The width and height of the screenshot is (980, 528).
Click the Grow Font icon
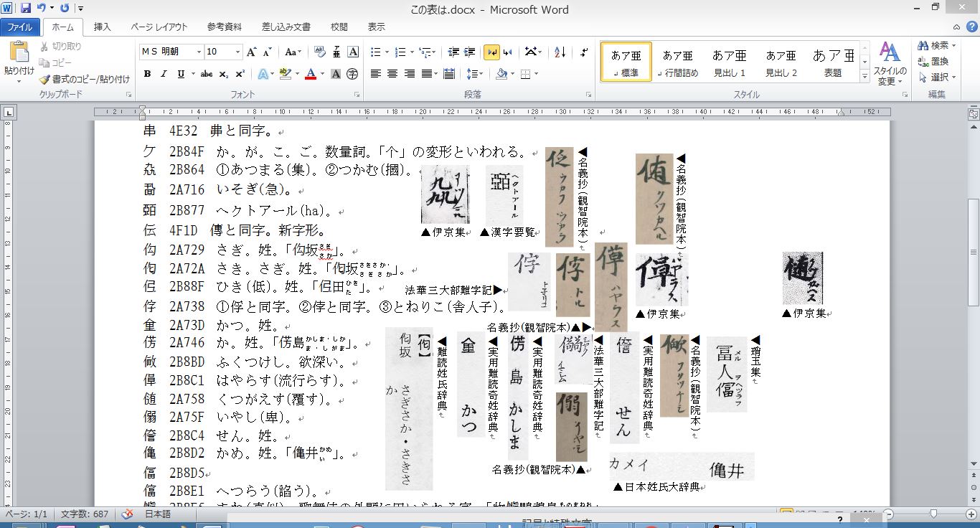(x=252, y=52)
